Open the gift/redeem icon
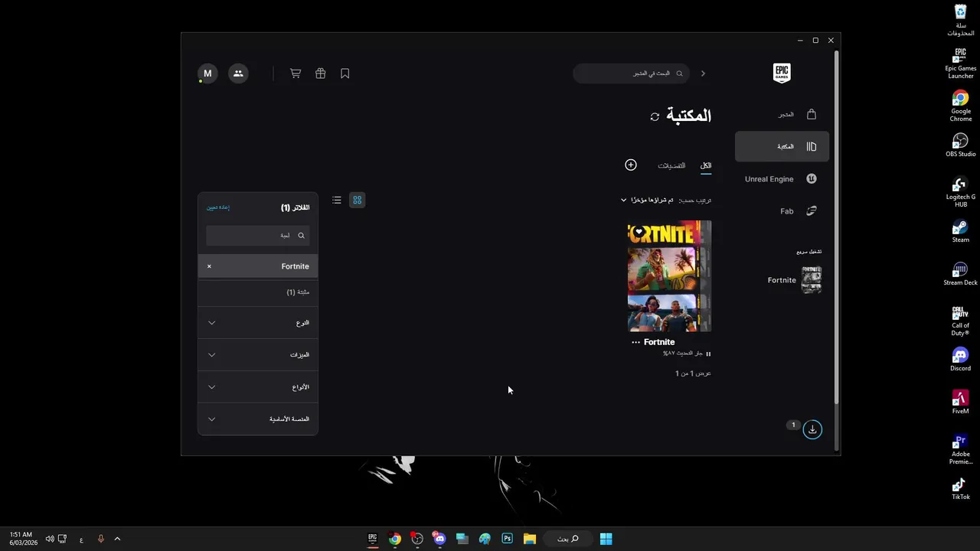This screenshot has width=980, height=551. coord(321,73)
